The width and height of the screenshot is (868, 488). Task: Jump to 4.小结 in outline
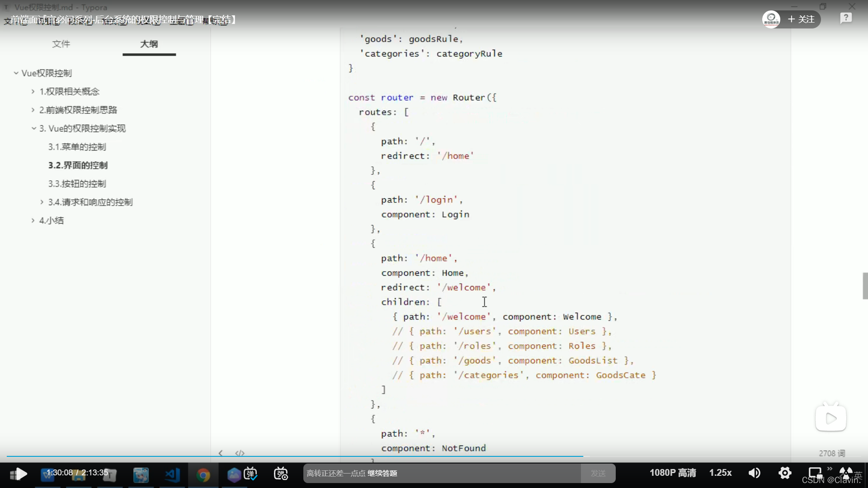pos(51,221)
